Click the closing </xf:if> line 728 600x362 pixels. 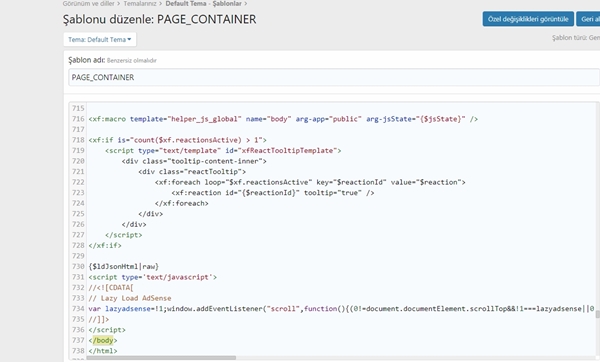point(105,245)
